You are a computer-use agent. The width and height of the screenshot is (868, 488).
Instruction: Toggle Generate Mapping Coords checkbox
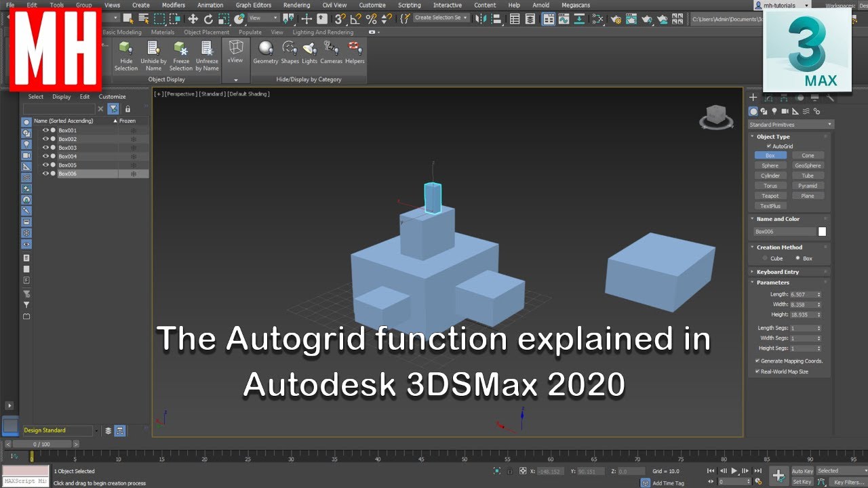point(757,361)
